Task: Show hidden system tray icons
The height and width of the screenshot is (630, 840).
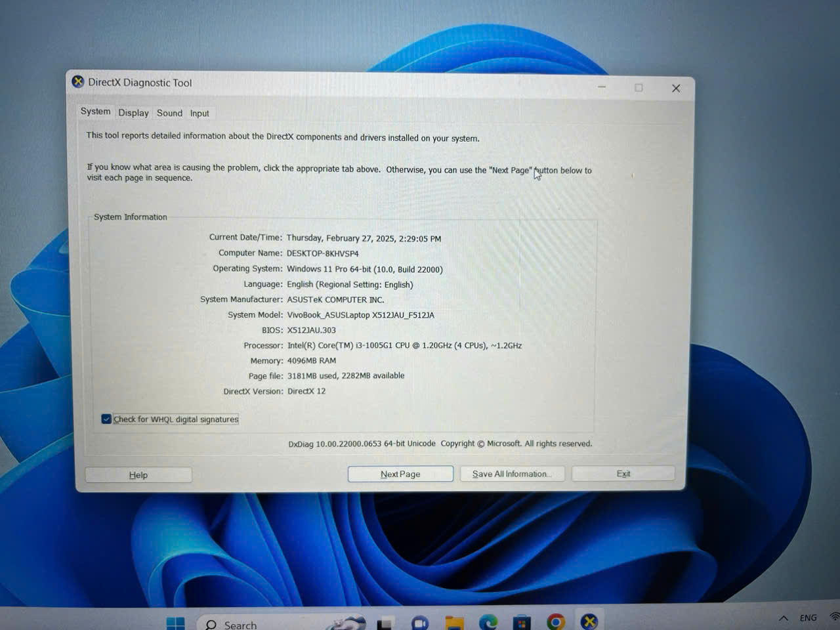Action: coord(784,618)
